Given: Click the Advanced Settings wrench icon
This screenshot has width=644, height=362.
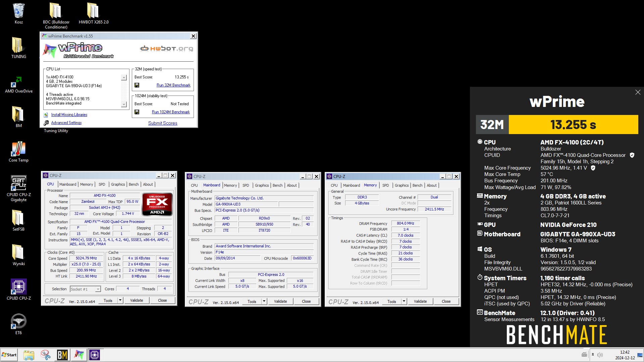Looking at the screenshot, I should [x=46, y=123].
